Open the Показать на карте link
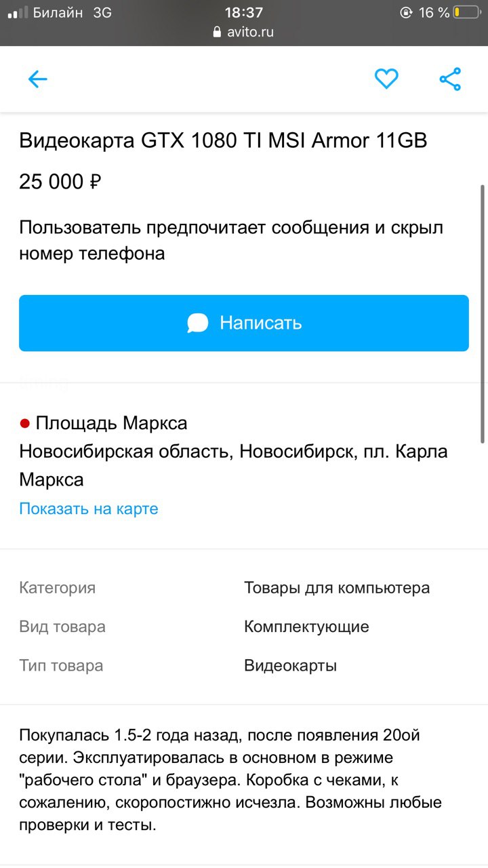The width and height of the screenshot is (488, 868). coord(89,509)
